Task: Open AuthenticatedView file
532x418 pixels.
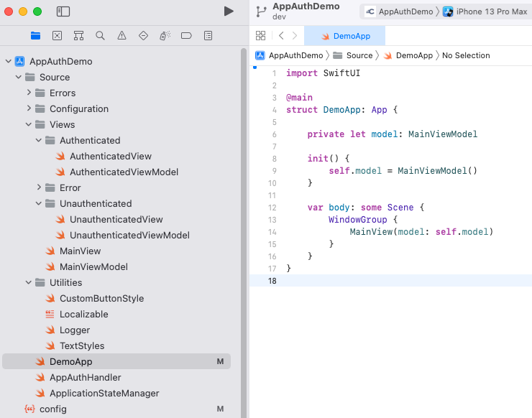Action: 111,157
